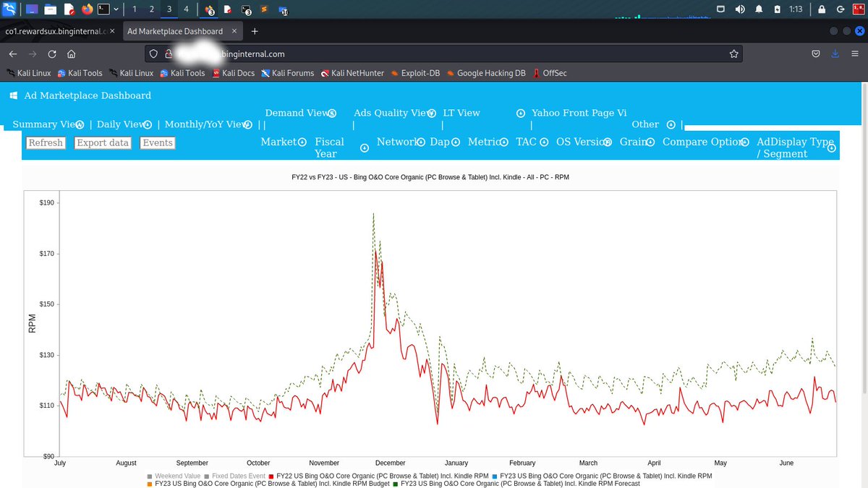Open the OffSec bookmark
The image size is (868, 488).
[550, 73]
